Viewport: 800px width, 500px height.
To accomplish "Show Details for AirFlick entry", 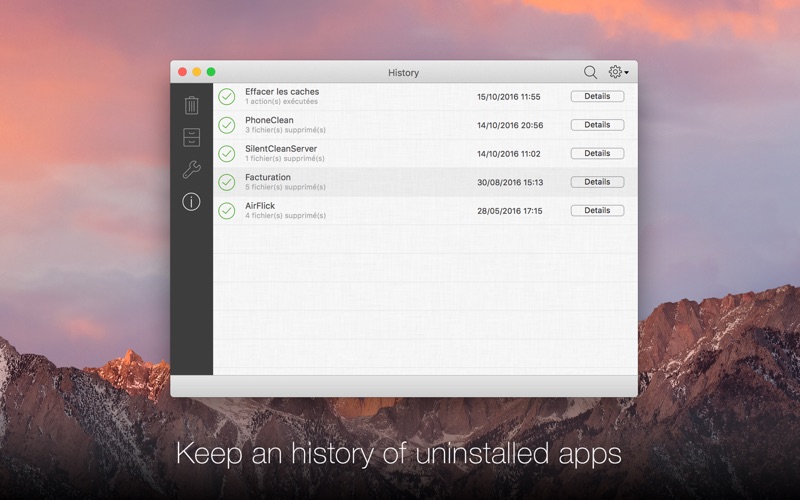I will pyautogui.click(x=597, y=210).
